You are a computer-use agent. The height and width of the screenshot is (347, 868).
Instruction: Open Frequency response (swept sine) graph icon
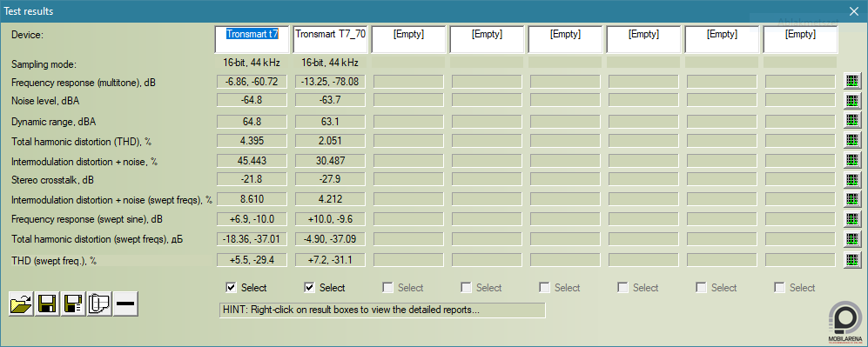click(852, 219)
